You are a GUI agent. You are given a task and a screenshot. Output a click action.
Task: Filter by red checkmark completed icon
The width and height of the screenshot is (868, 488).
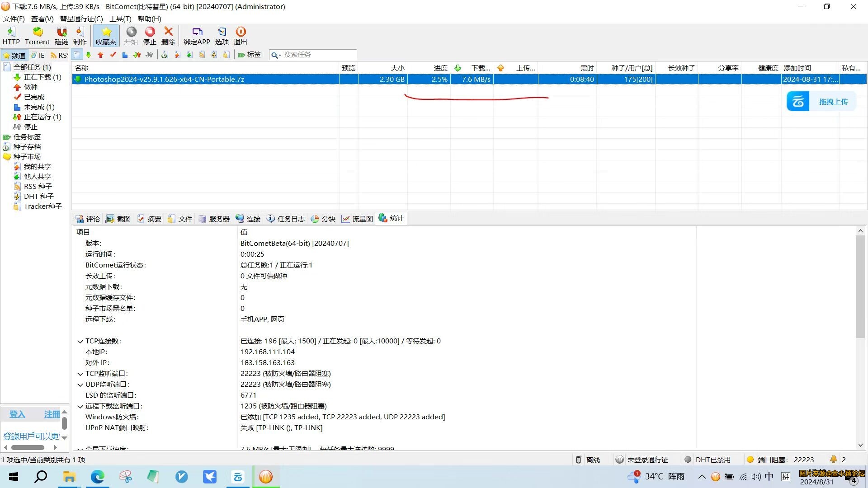[113, 55]
